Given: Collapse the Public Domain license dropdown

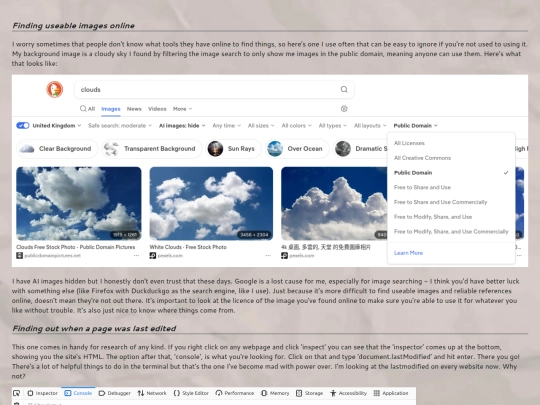Looking at the screenshot, I should [416, 126].
